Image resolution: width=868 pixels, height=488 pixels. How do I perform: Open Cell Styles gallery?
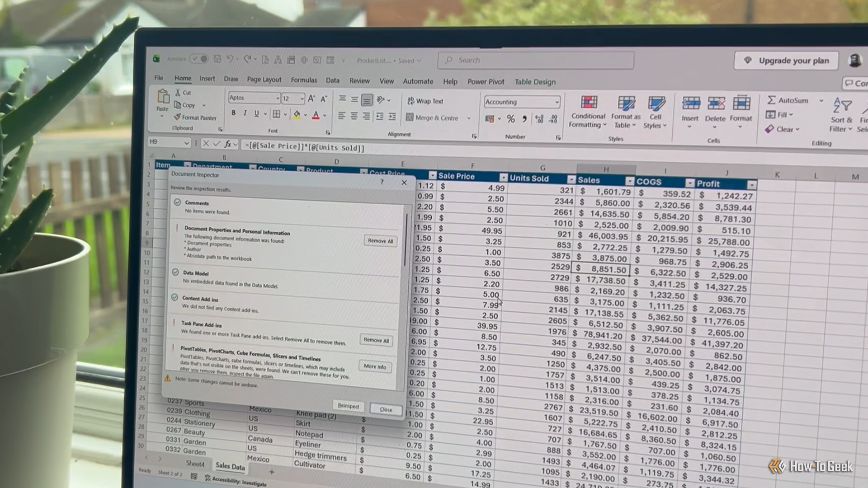(x=655, y=112)
